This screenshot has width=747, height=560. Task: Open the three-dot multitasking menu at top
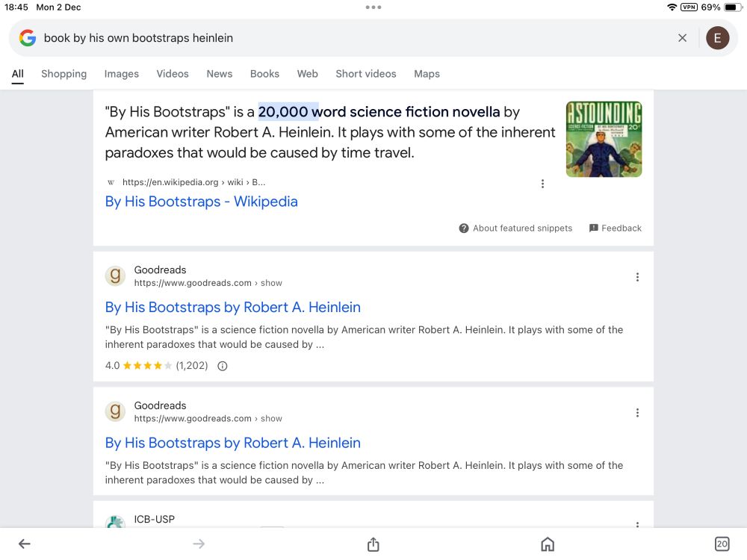373,7
